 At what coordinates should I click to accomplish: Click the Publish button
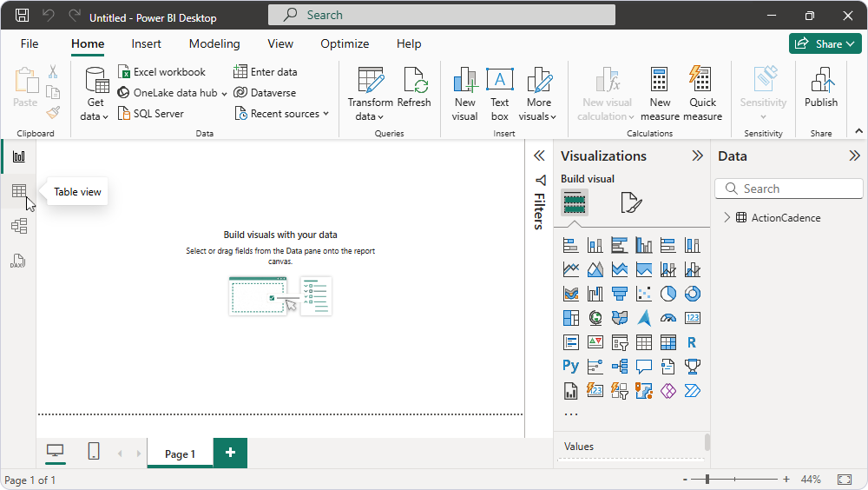(821, 87)
